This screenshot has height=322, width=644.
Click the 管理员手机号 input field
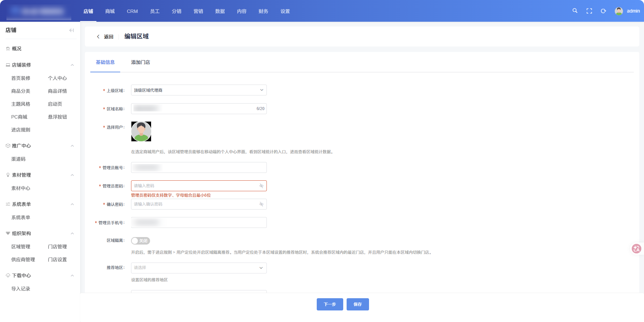[x=199, y=222]
